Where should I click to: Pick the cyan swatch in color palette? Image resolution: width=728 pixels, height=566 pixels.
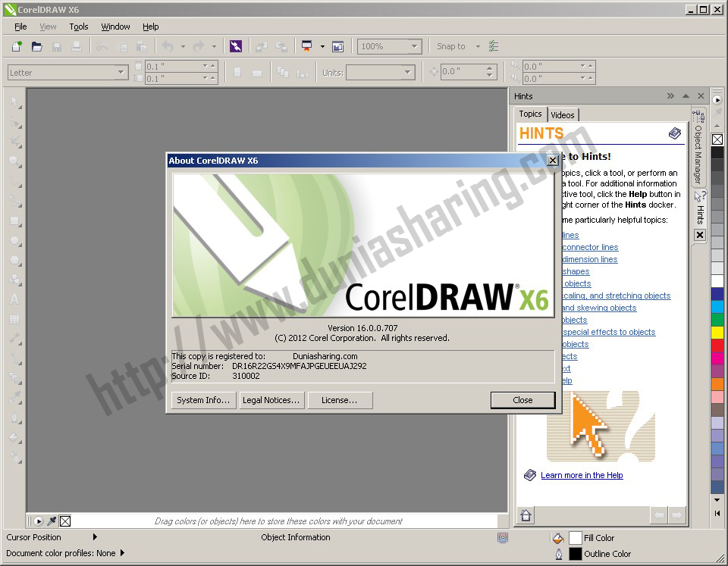pos(717,306)
